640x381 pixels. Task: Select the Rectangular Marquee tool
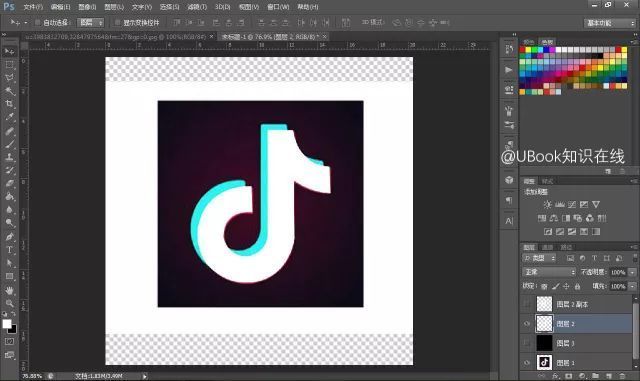click(x=9, y=65)
